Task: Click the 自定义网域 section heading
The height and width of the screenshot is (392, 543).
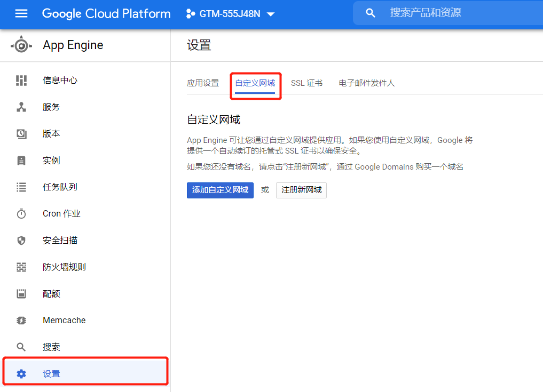Action: [x=214, y=119]
